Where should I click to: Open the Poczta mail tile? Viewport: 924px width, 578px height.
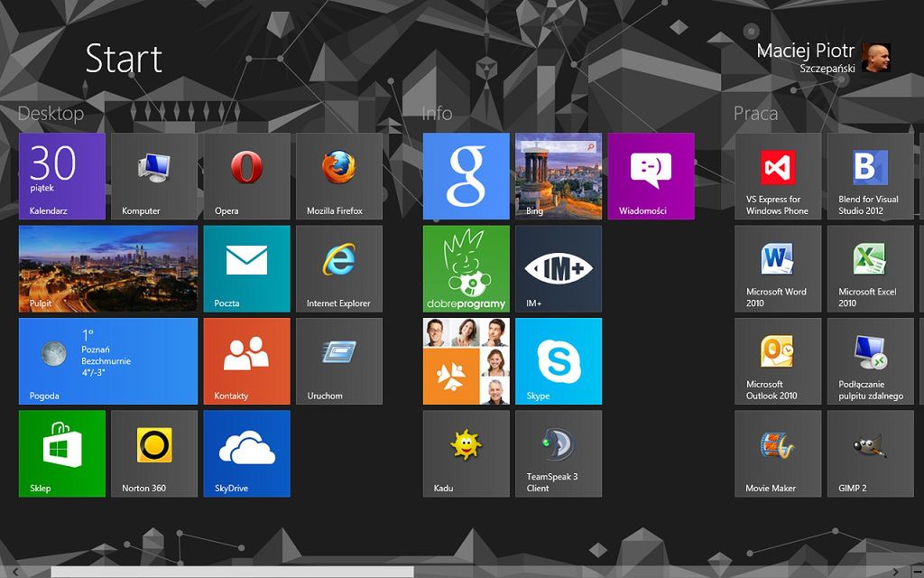click(247, 268)
